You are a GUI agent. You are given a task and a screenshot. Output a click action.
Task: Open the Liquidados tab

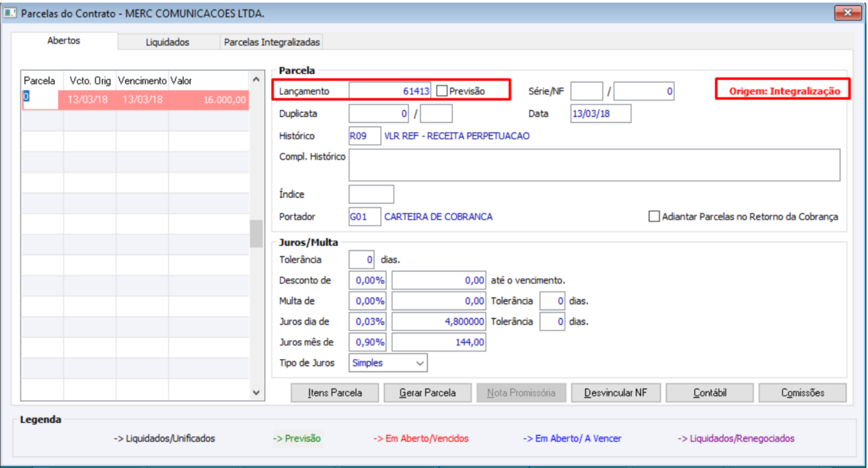[x=168, y=42]
